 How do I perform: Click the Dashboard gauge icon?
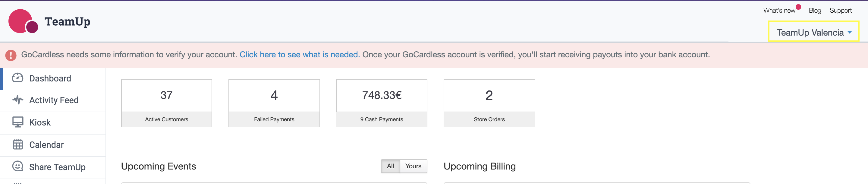click(17, 78)
